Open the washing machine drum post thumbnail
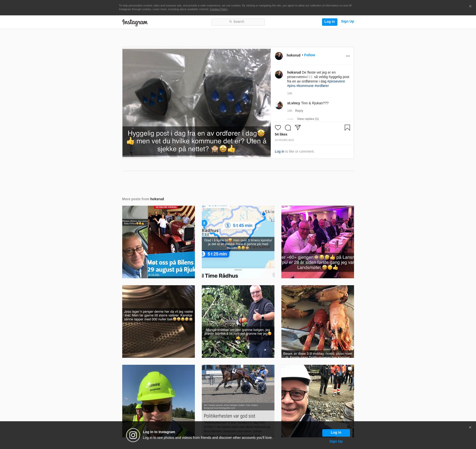 point(158,321)
